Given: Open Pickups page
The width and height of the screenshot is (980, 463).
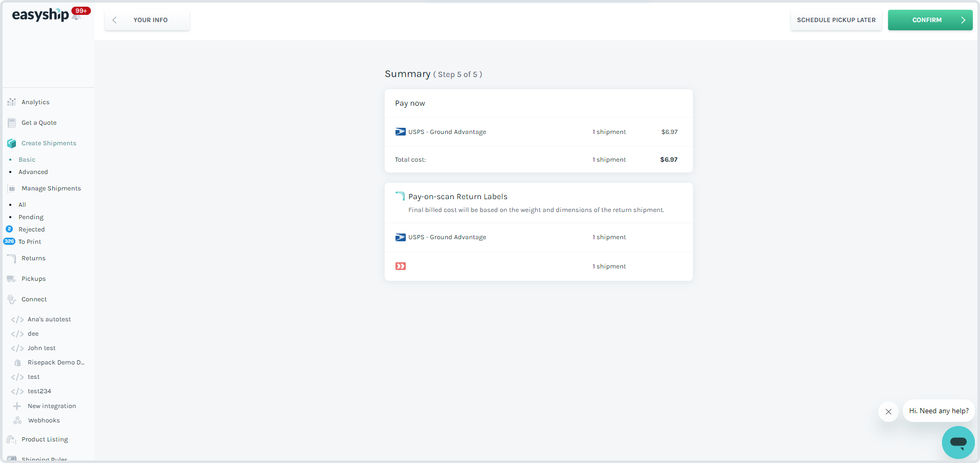Looking at the screenshot, I should pyautogui.click(x=33, y=279).
